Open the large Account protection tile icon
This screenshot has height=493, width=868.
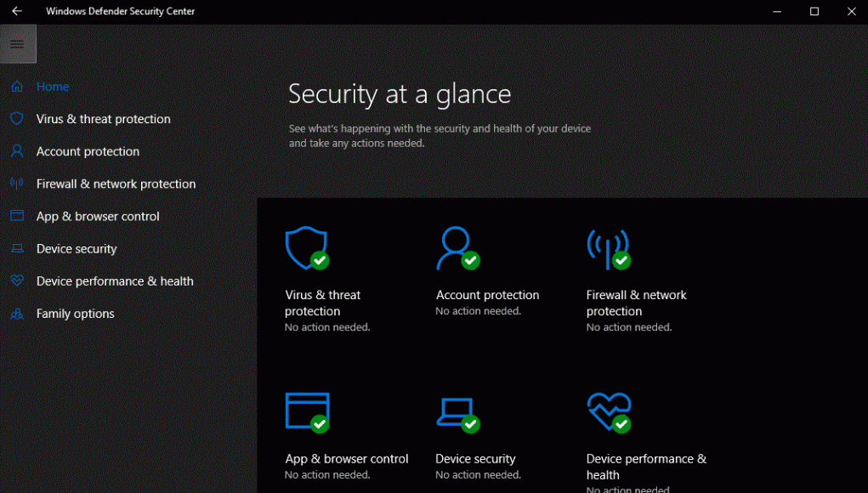pyautogui.click(x=456, y=248)
